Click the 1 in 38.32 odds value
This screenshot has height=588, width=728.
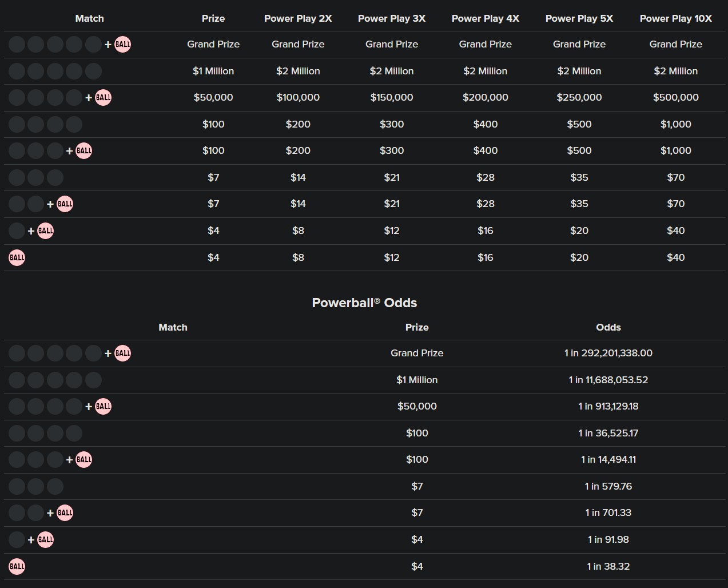608,566
